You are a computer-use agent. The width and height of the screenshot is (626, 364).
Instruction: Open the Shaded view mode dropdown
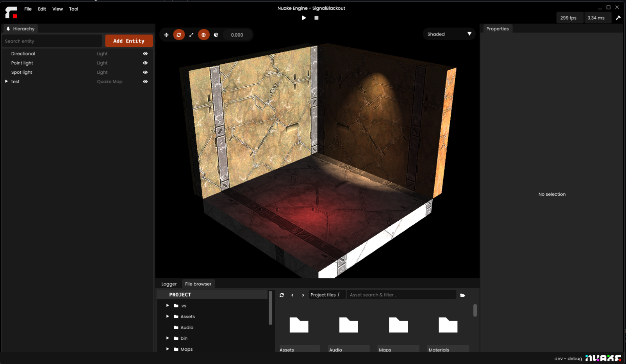pyautogui.click(x=449, y=34)
